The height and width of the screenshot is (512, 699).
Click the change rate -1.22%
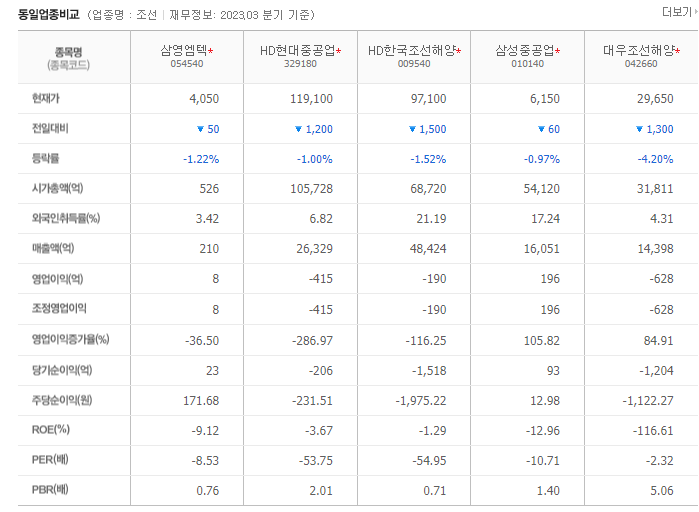[x=201, y=160]
